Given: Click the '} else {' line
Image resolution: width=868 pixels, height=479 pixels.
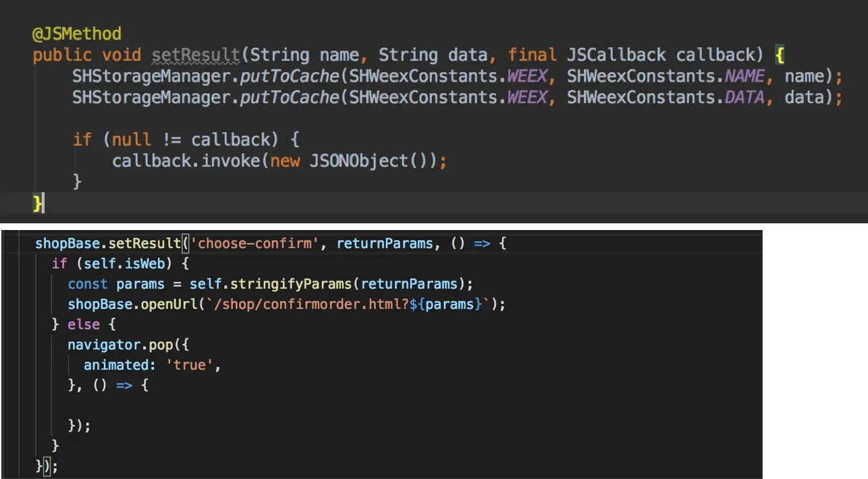Looking at the screenshot, I should 84,325.
